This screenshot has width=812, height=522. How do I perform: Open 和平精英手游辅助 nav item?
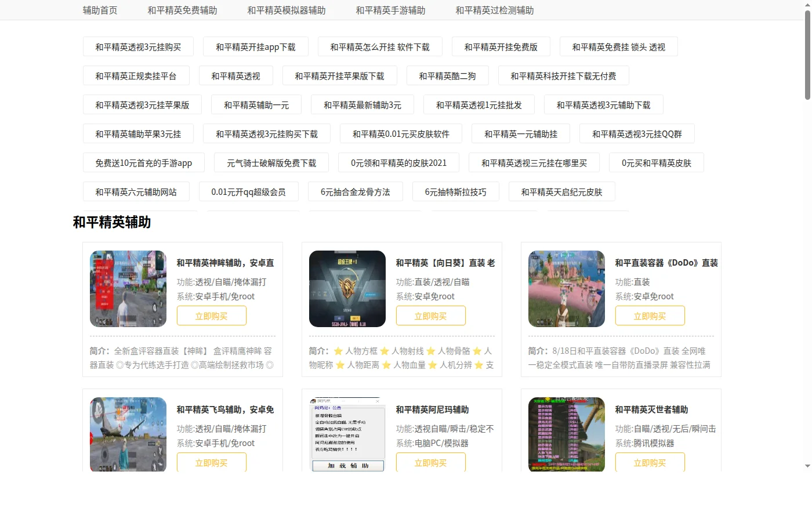tap(390, 10)
